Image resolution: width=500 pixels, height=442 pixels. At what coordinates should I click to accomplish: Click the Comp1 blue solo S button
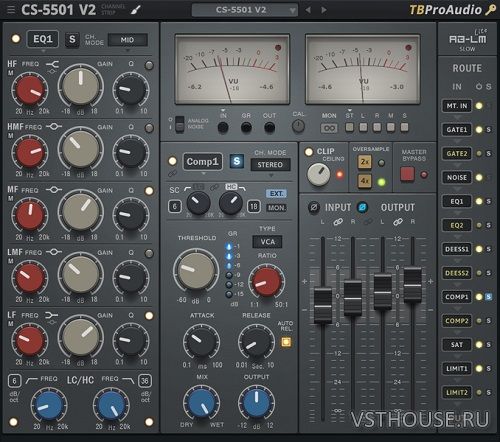(x=236, y=162)
